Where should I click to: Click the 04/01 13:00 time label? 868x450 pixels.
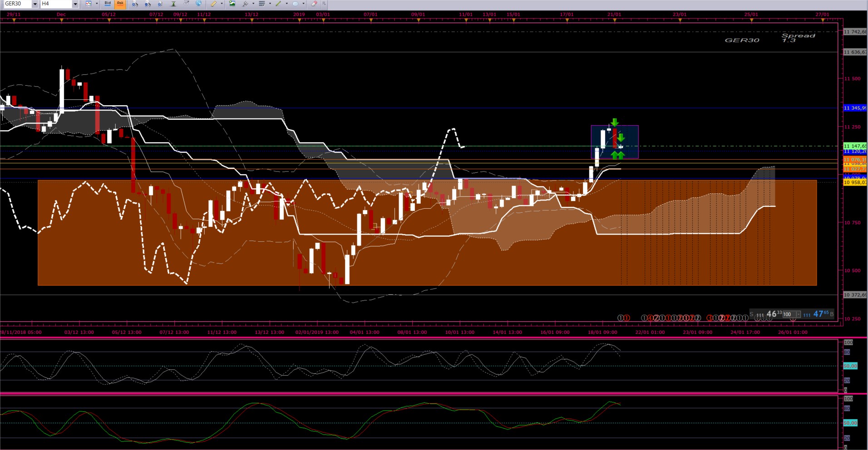tap(365, 332)
